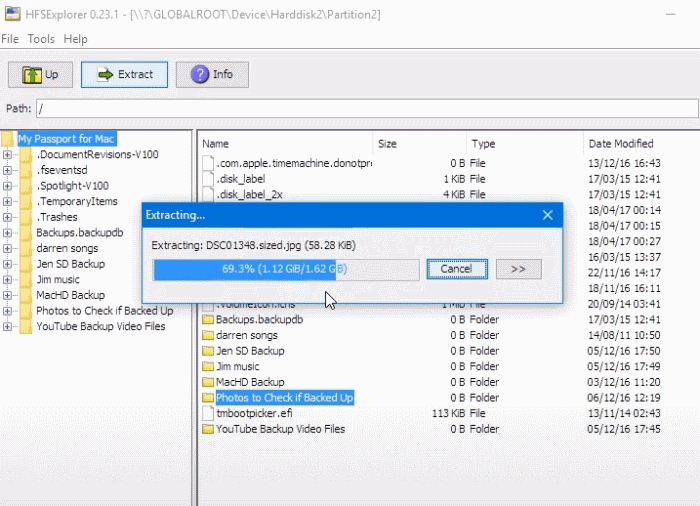700x506 pixels.
Task: Select .TemporaryItems folder icon in tree
Action: pyautogui.click(x=26, y=201)
